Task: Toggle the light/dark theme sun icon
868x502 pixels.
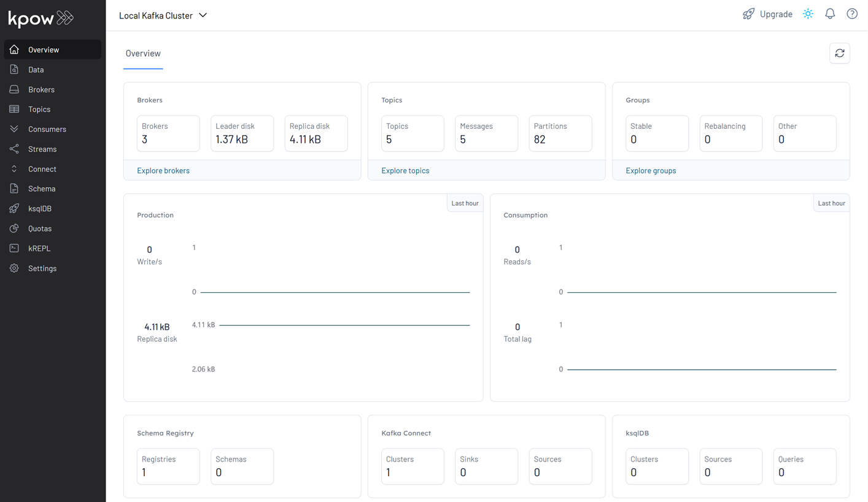Action: (808, 14)
